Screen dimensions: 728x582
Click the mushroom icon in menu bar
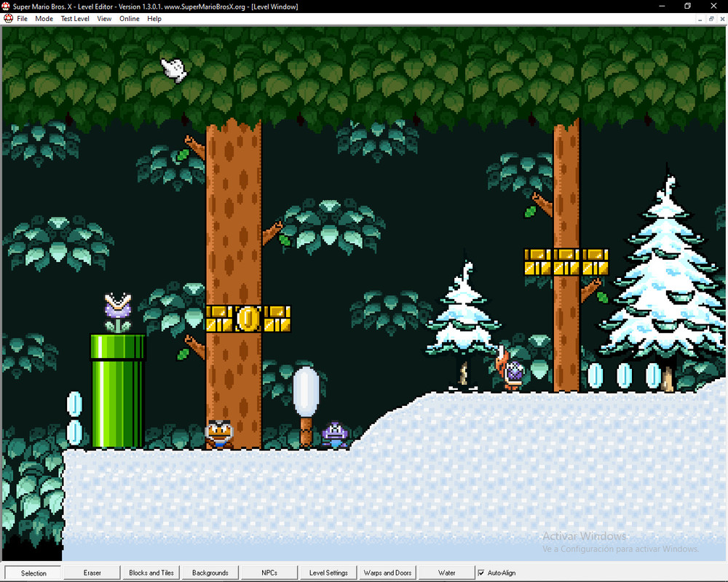click(x=8, y=19)
